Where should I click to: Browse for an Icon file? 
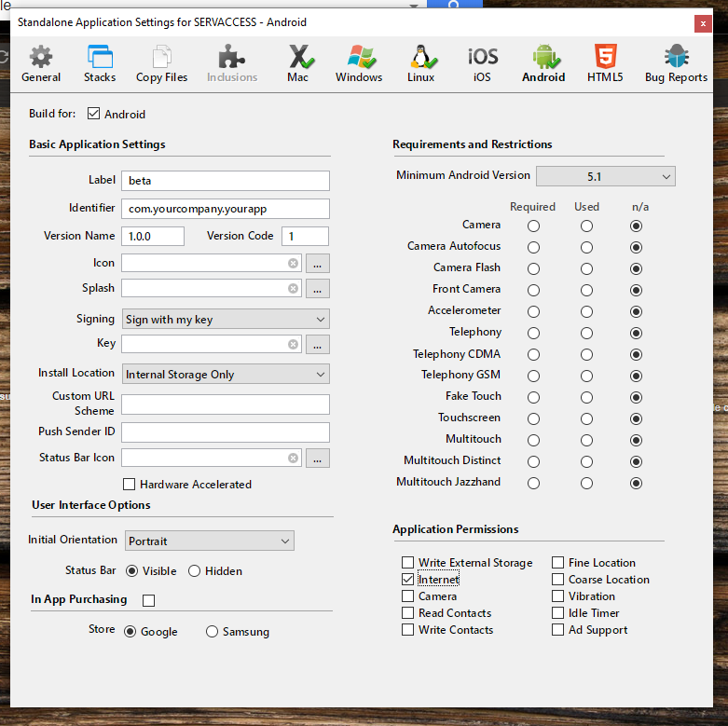tap(318, 263)
